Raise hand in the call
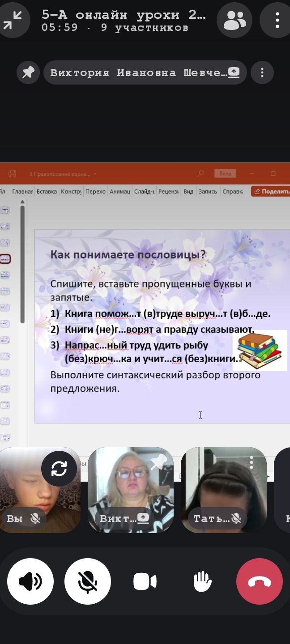Viewport: 290px width, 644px height. 202,581
